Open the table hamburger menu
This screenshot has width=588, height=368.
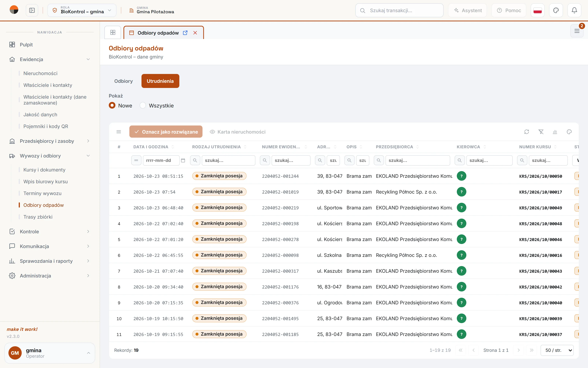coord(119,132)
